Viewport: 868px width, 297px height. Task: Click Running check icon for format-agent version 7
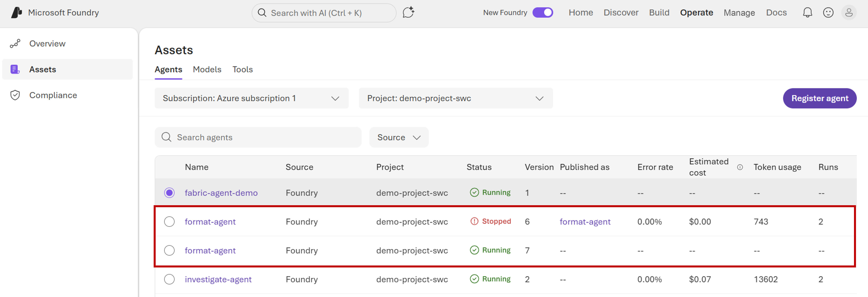pyautogui.click(x=474, y=250)
